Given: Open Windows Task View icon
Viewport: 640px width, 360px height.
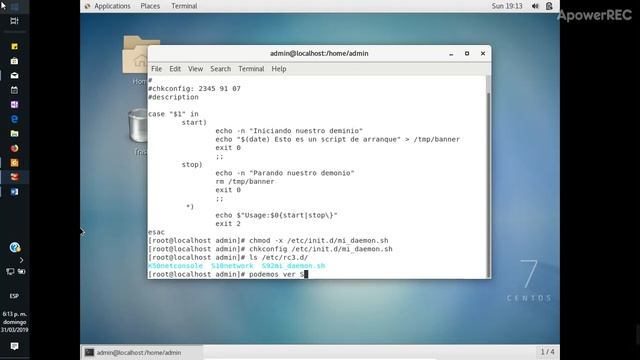Looking at the screenshot, I should (14, 21).
